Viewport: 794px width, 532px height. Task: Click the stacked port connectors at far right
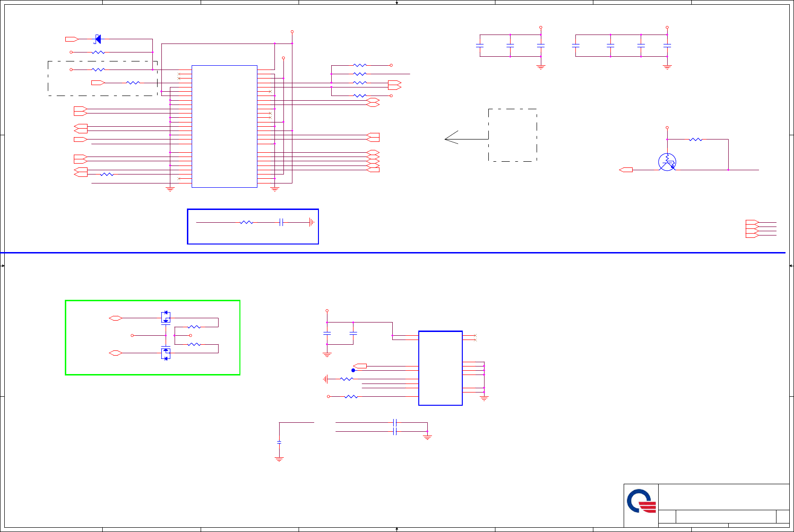coord(752,229)
